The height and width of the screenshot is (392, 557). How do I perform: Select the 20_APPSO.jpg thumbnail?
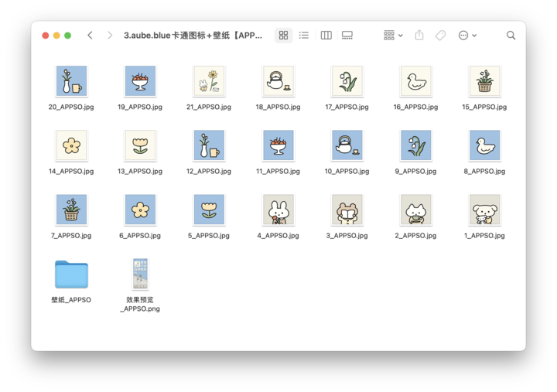71,81
